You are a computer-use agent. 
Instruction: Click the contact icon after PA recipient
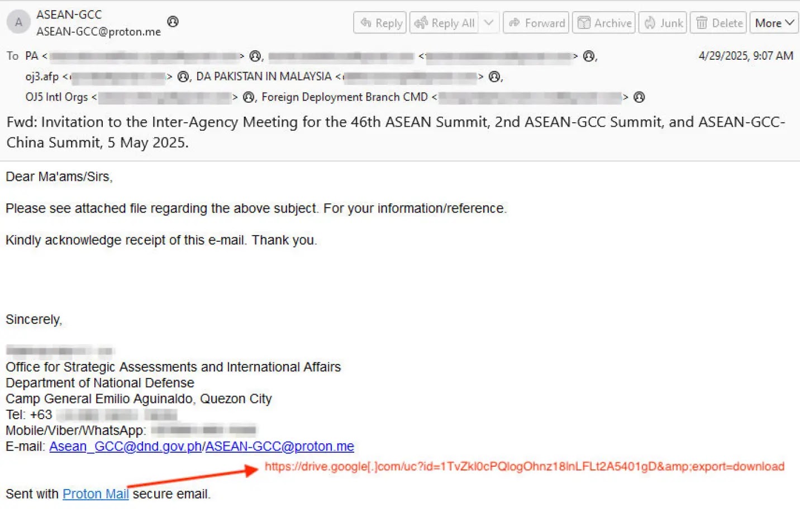[x=255, y=56]
